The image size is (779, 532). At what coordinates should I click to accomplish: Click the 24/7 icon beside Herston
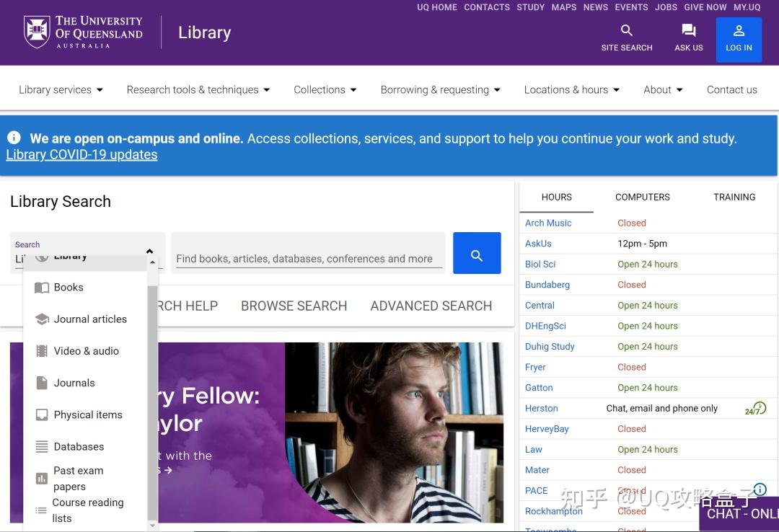point(754,408)
